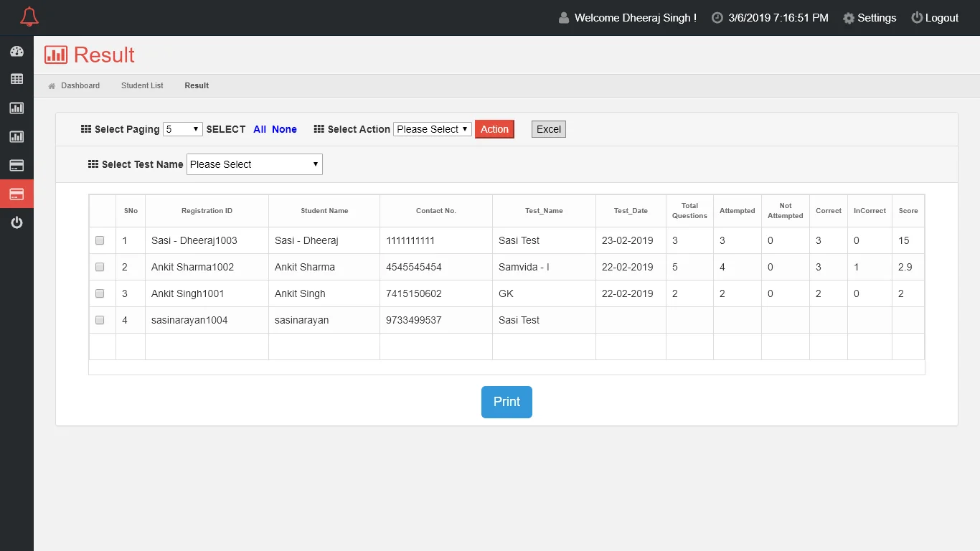Click the InCorrect column header

870,211
